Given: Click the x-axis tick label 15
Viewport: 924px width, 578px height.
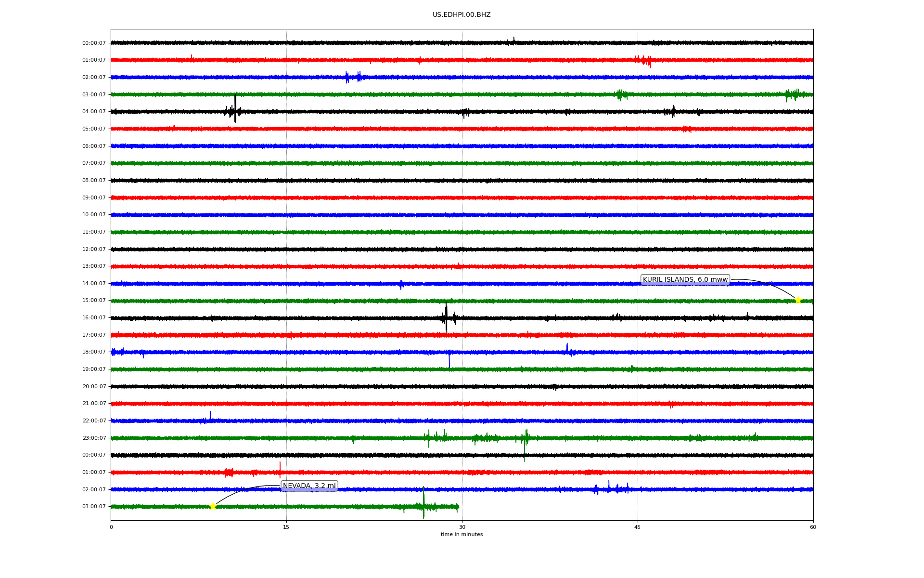Looking at the screenshot, I should (286, 527).
